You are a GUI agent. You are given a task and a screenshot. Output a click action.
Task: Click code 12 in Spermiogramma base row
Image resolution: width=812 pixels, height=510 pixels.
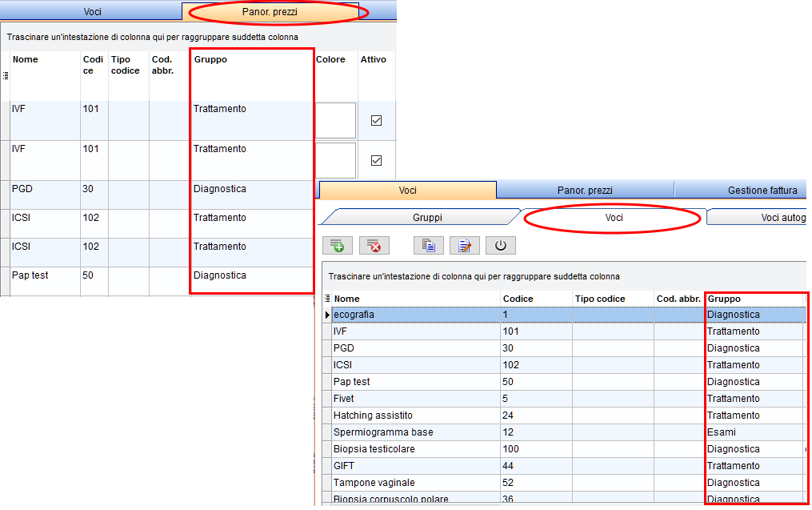[x=536, y=432]
